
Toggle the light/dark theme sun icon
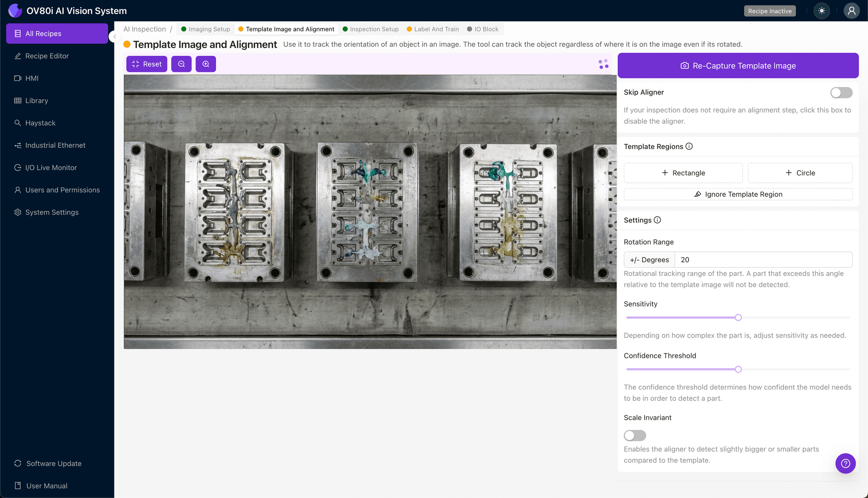821,11
